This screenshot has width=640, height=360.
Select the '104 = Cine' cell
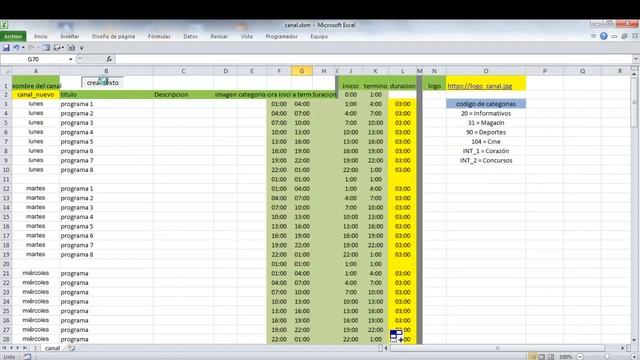(486, 141)
